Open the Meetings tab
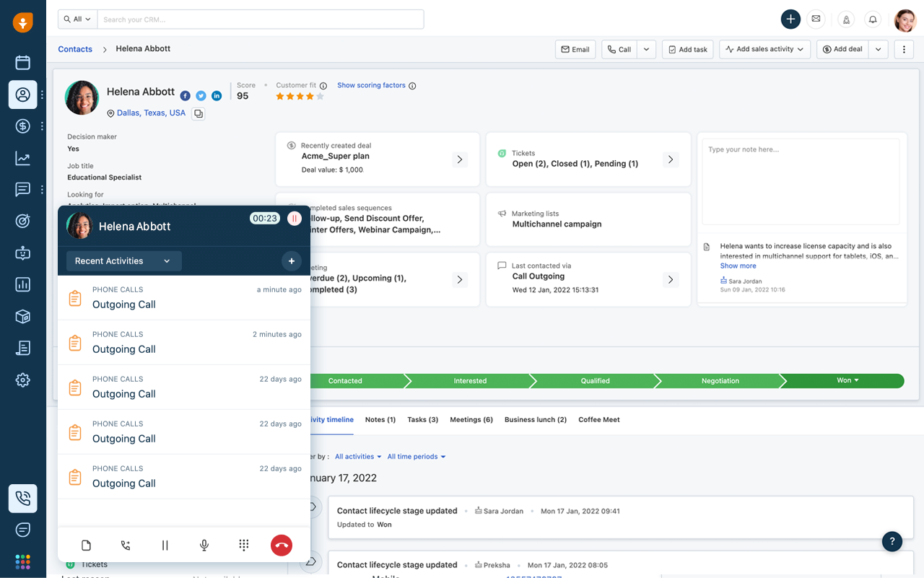The width and height of the screenshot is (924, 578). click(471, 419)
